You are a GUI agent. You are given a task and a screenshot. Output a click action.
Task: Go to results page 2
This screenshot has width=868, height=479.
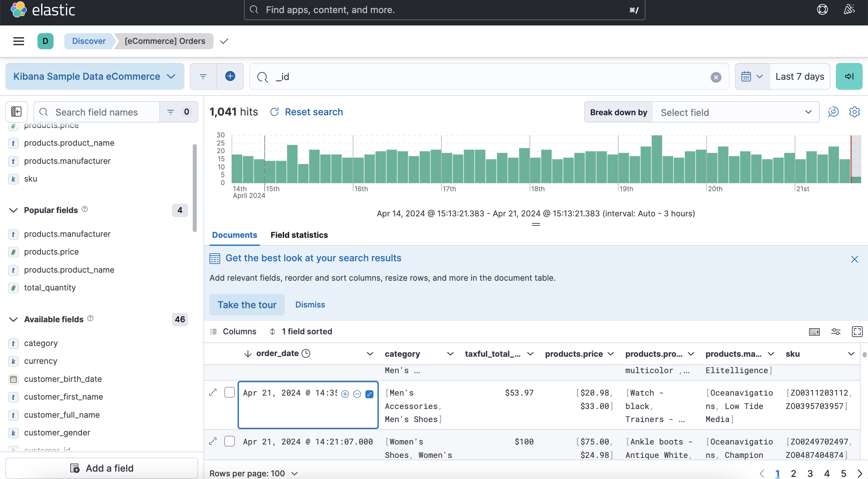pos(793,473)
